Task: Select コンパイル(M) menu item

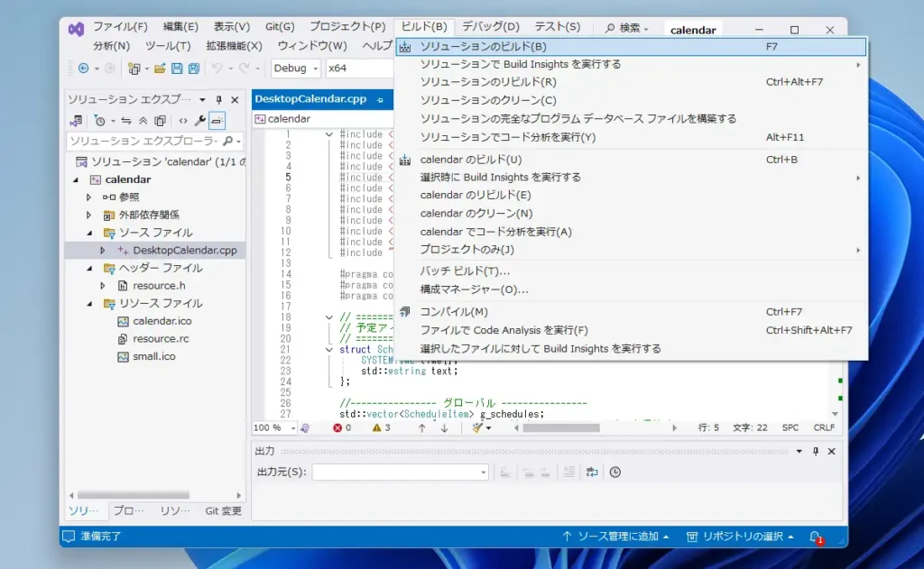Action: (x=631, y=312)
